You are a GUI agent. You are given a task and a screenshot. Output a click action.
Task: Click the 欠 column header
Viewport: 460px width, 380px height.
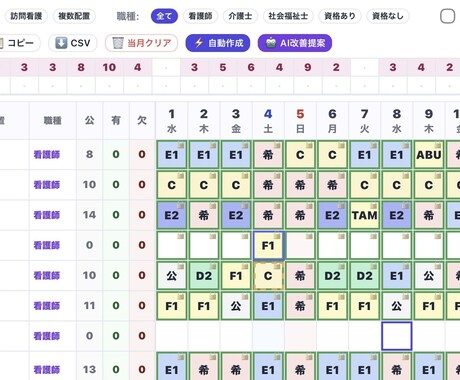point(142,120)
